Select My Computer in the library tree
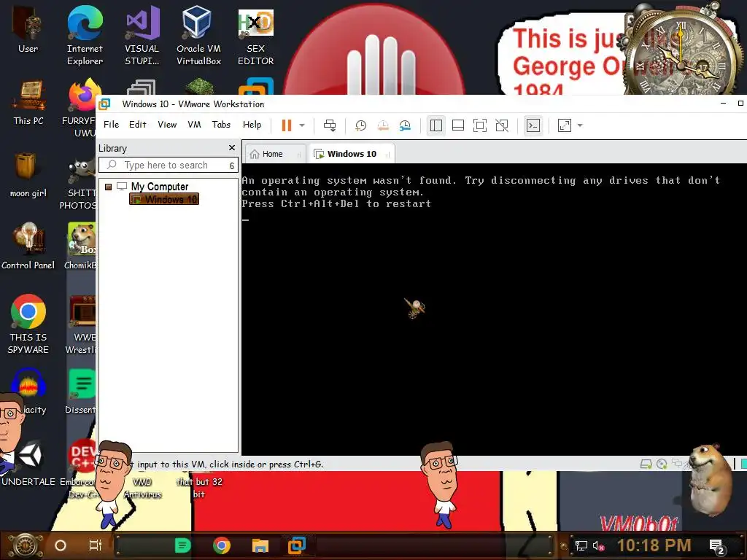This screenshot has height=560, width=747. coord(160,186)
